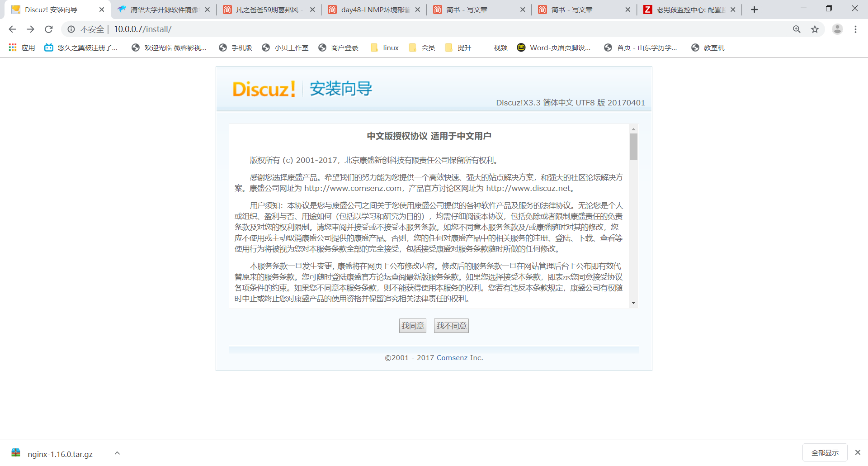
Task: Expand the nginx-1.16.0.tar.gz download options chevron
Action: coord(117,452)
